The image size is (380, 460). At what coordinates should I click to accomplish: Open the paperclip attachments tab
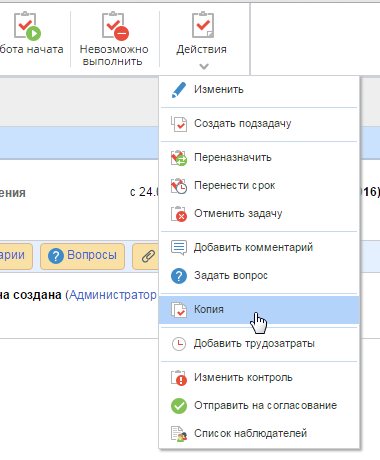tap(145, 256)
